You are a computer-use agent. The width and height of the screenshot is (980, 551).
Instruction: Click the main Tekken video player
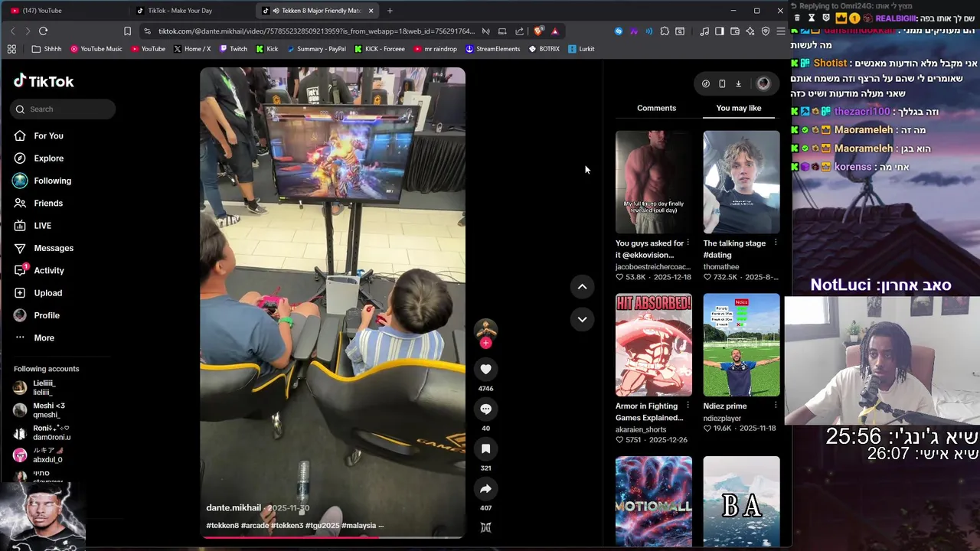click(x=332, y=302)
